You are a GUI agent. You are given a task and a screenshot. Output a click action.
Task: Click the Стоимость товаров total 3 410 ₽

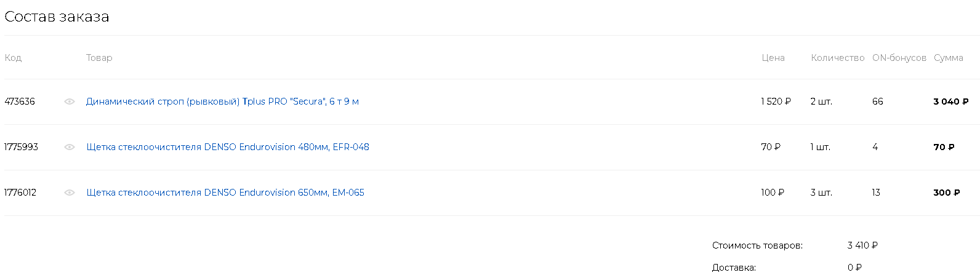pyautogui.click(x=862, y=245)
